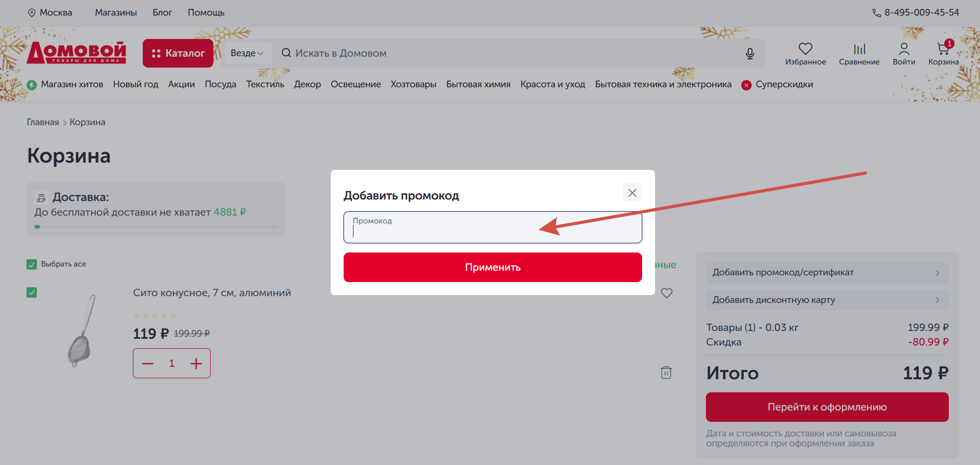Open the Comparison bars icon
Screen dimensions: 980x465
[859, 49]
